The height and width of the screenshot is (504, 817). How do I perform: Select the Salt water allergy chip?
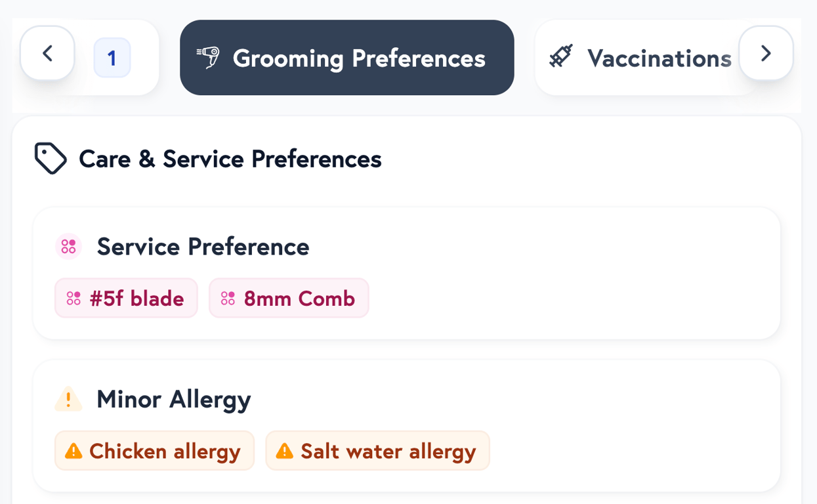point(377,451)
